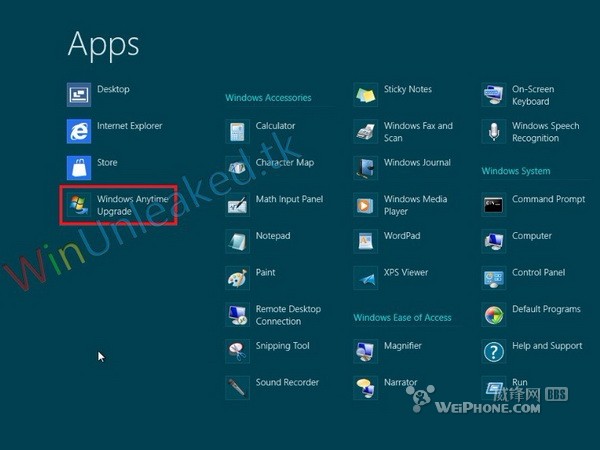The image size is (600, 450).
Task: Open the Character Map icon
Action: (238, 168)
